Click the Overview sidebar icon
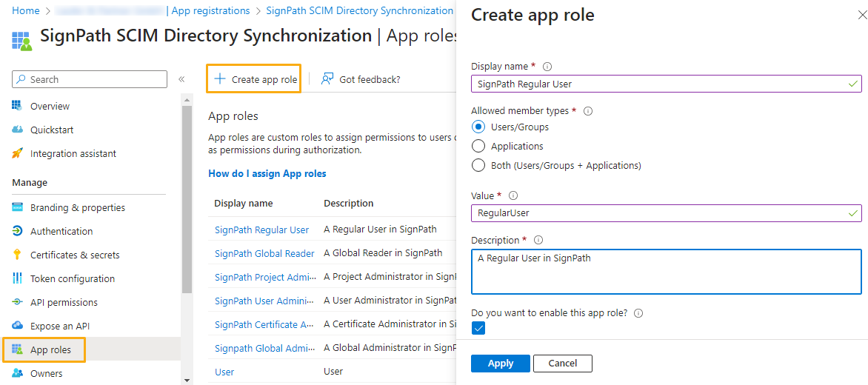This screenshot has width=868, height=385. pos(17,106)
